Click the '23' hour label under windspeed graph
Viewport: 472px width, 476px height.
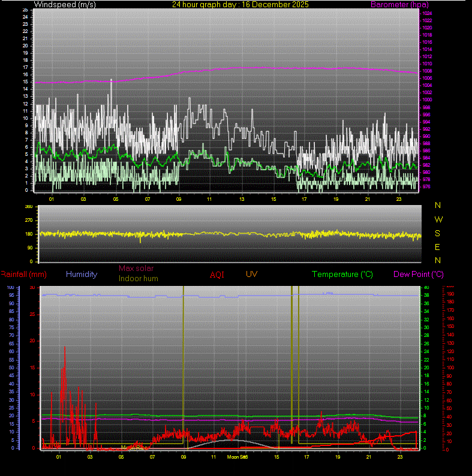point(399,199)
